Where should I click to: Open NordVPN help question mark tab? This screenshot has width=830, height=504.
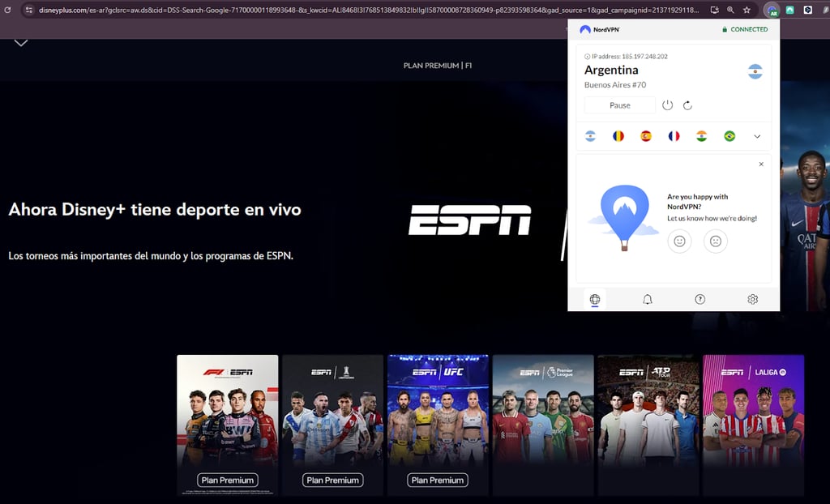(700, 300)
